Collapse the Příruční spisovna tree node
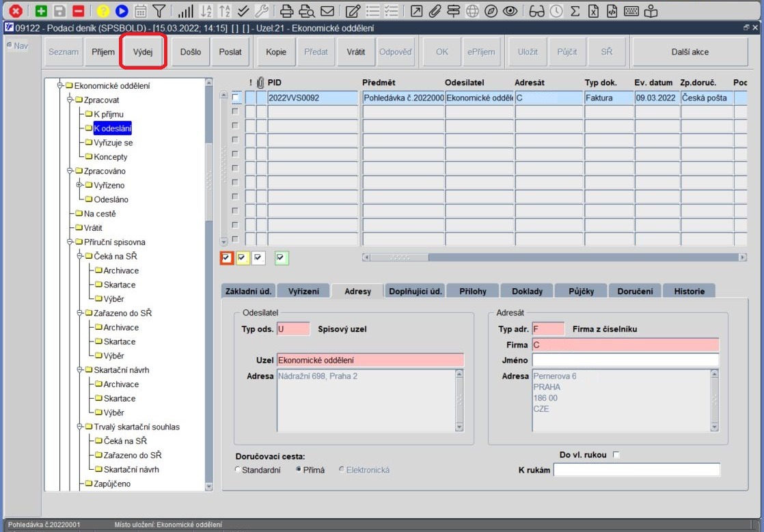The width and height of the screenshot is (764, 532). [x=70, y=242]
